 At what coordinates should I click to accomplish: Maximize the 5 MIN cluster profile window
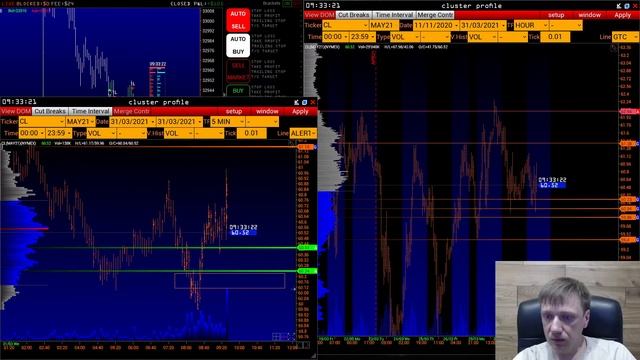(x=304, y=102)
